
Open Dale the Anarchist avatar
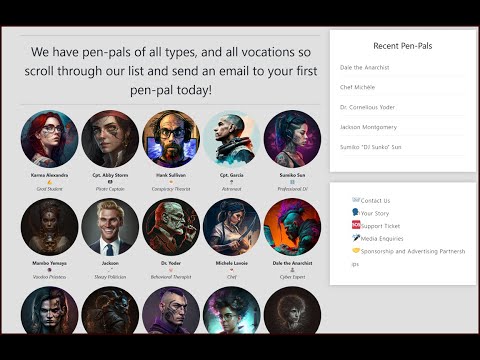[292, 227]
